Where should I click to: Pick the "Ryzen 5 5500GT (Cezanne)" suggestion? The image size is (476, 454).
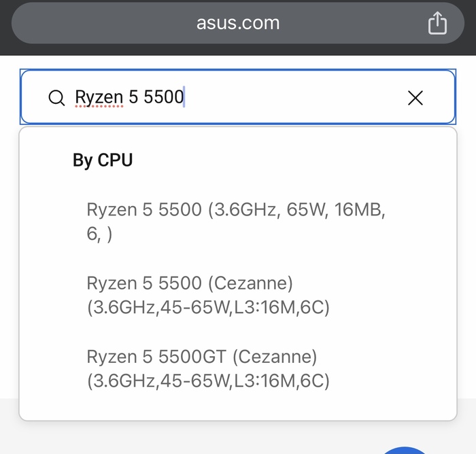tap(202, 356)
